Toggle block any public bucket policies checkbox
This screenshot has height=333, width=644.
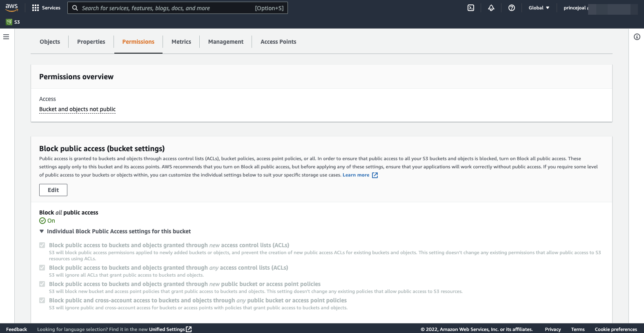pos(42,300)
